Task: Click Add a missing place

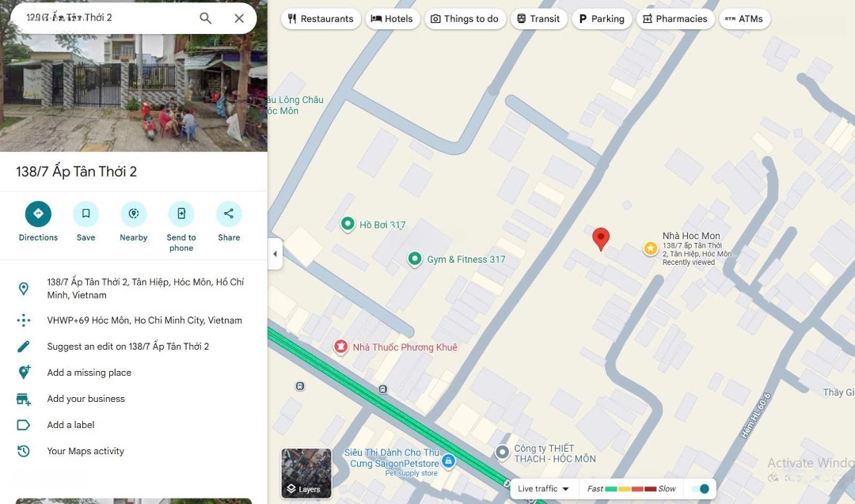Action: [x=89, y=373]
